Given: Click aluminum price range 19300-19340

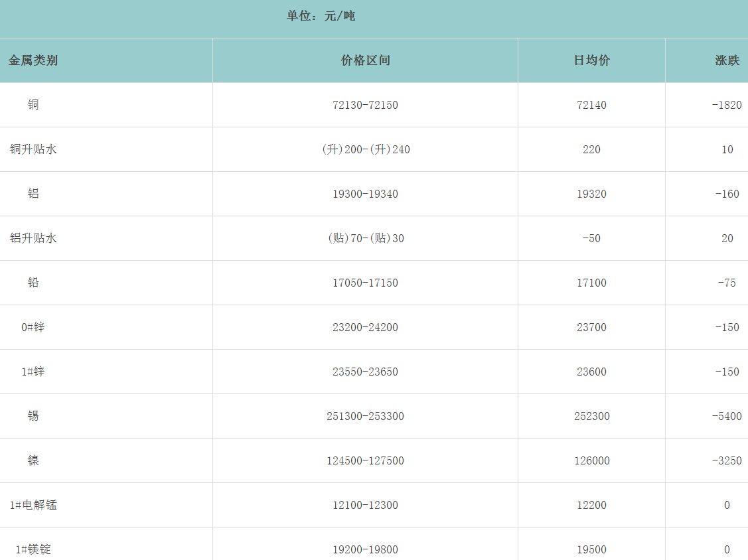Looking at the screenshot, I should tap(365, 194).
